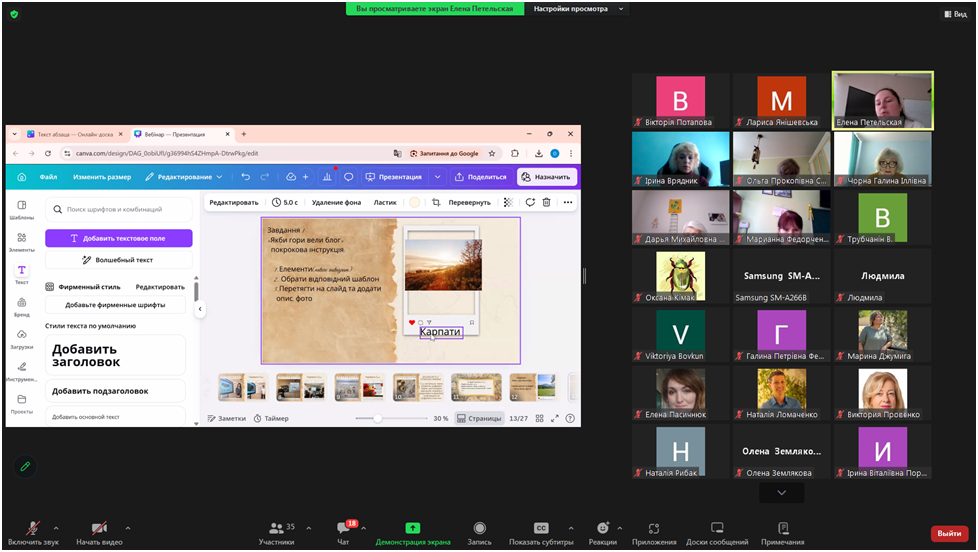This screenshot has height=552, width=978.
Task: Open the Zoom Chat panel icon
Action: tap(343, 529)
